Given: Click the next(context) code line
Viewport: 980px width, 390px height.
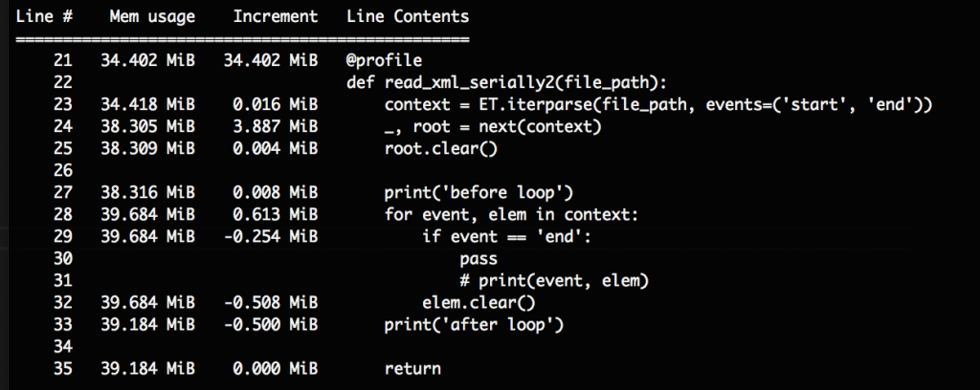Looking at the screenshot, I should [x=493, y=127].
